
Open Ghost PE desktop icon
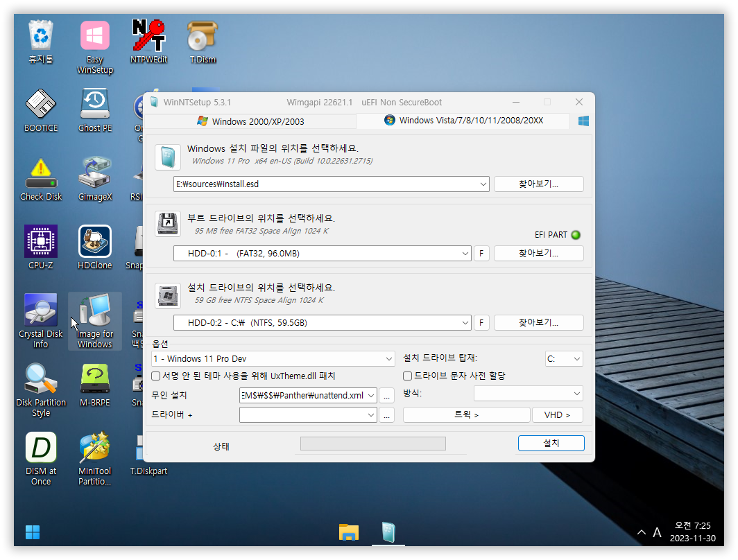(95, 111)
